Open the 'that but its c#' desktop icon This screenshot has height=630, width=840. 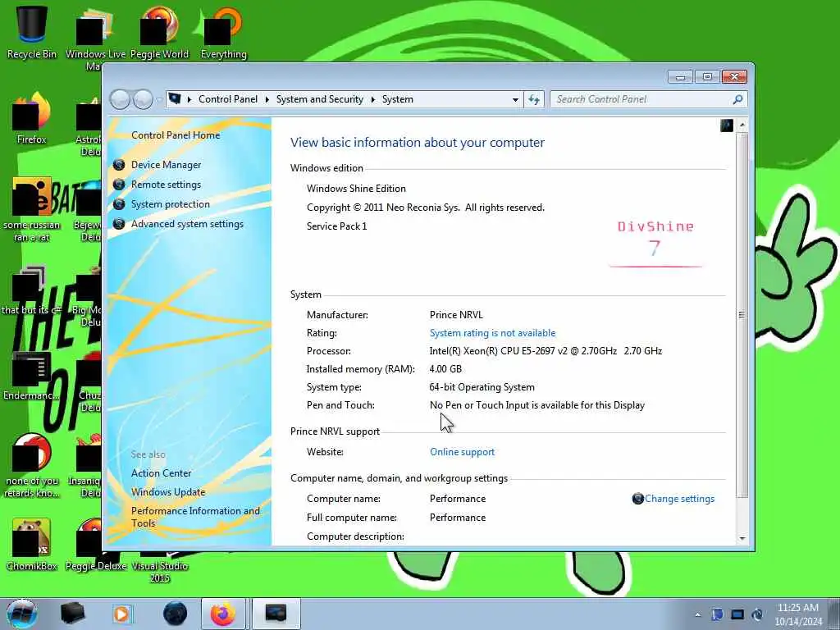(x=32, y=290)
